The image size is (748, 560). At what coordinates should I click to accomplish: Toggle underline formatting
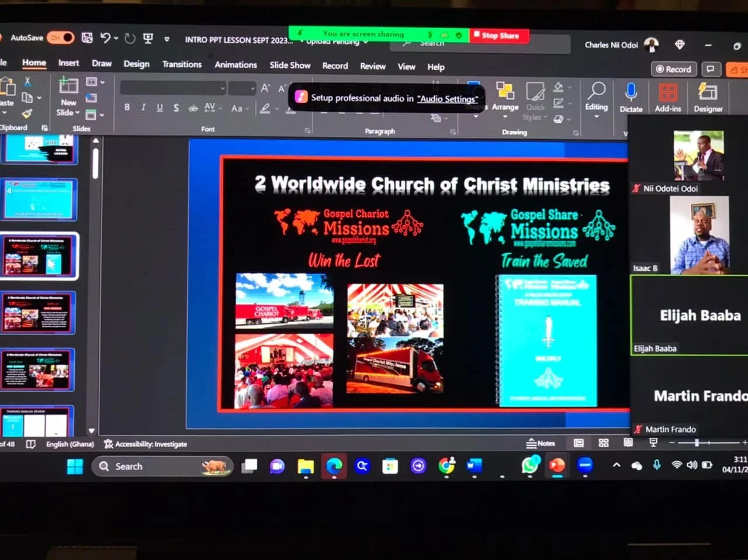pos(160,108)
